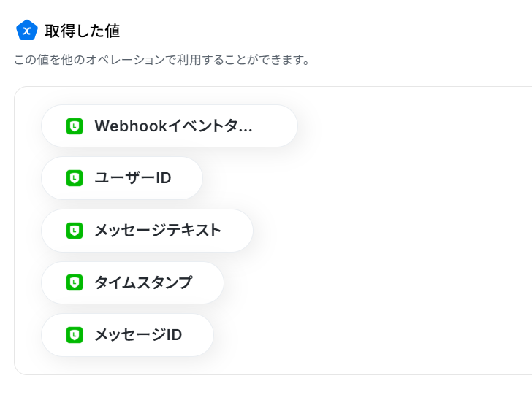Click the word Webhook in the first chip
This screenshot has width=532, height=408.
(131, 126)
